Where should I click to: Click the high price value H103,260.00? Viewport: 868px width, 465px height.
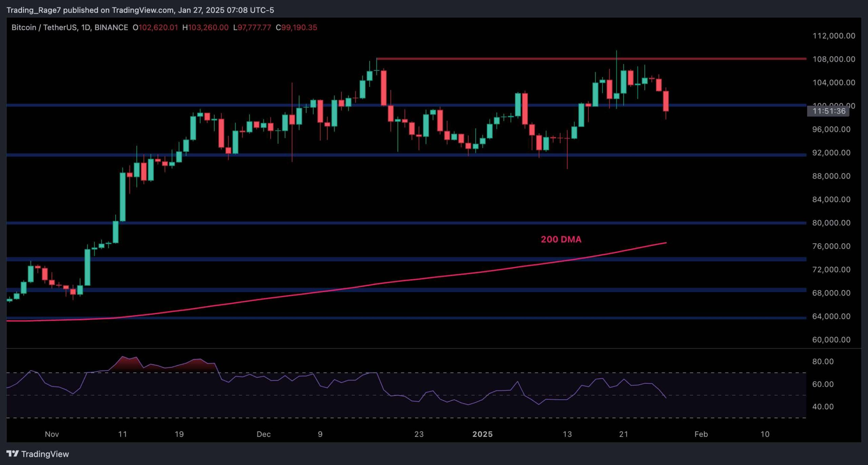coord(205,27)
